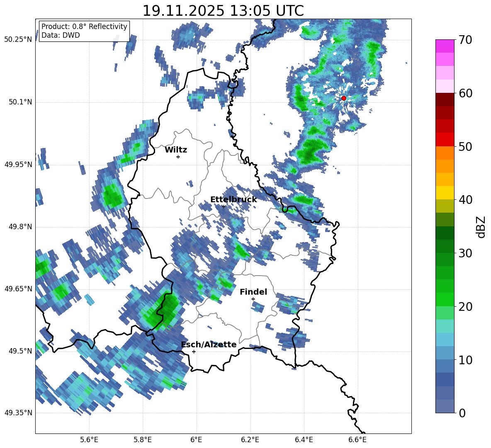Viewport: 491px width, 448px height.
Task: Click the 49.65°N latitude label
Action: coord(18,288)
